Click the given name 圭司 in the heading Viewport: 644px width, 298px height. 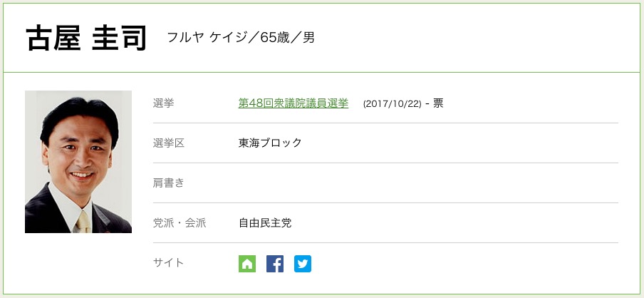point(119,38)
